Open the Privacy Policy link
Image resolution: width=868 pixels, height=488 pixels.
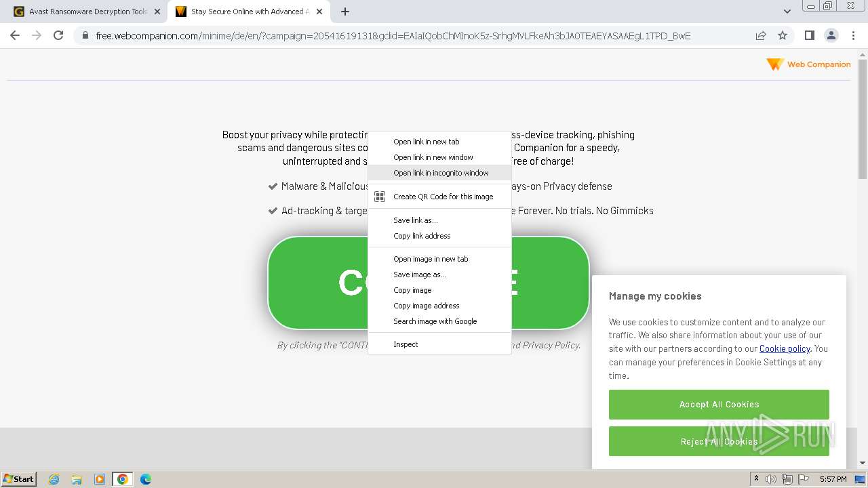[x=551, y=345]
